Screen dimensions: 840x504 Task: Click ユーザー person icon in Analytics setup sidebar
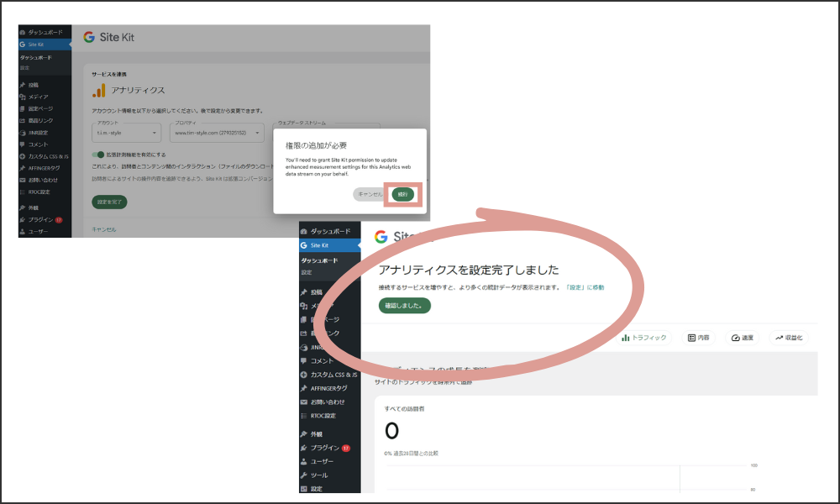coord(23,231)
